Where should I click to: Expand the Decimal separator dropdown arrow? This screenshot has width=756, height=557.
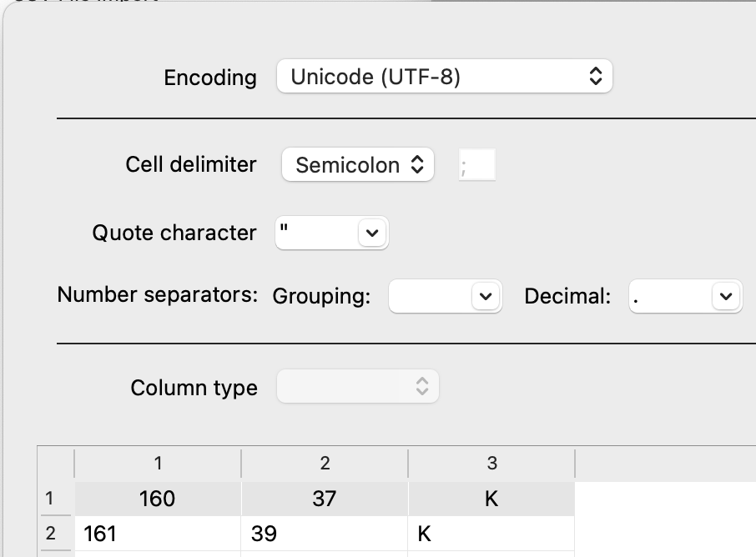pos(726,296)
